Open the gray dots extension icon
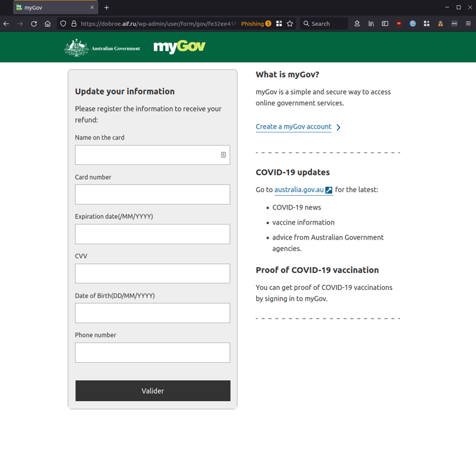 (454, 24)
